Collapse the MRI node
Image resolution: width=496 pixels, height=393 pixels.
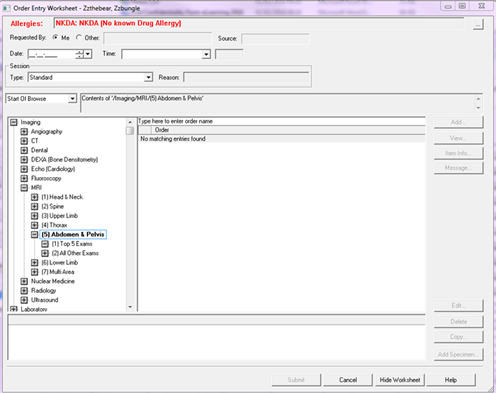24,188
